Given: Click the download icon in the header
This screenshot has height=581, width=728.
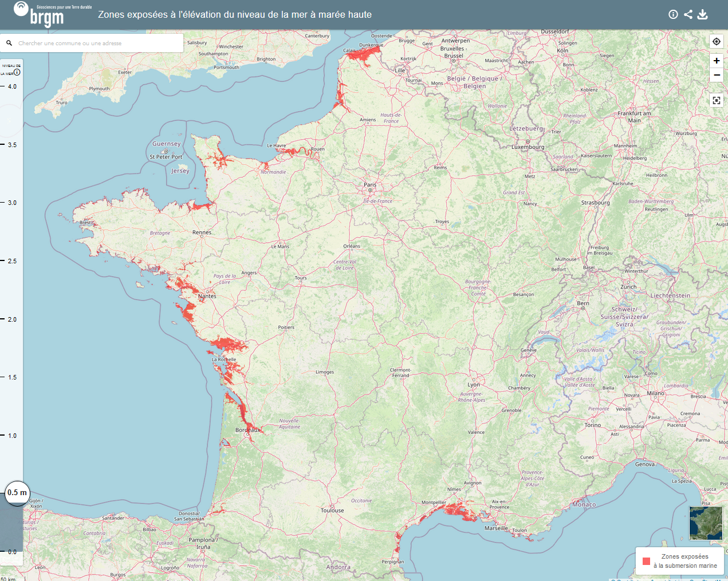Looking at the screenshot, I should (x=703, y=14).
